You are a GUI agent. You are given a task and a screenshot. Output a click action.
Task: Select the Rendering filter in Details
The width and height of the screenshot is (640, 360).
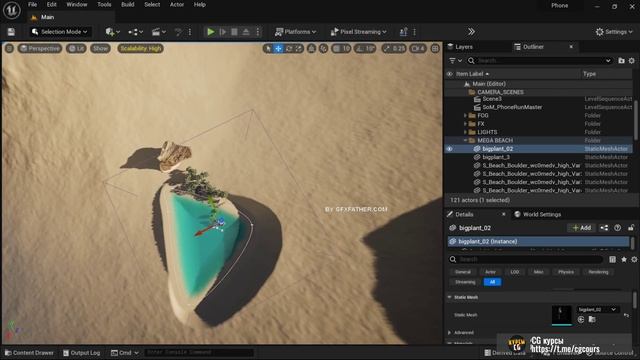[598, 272]
